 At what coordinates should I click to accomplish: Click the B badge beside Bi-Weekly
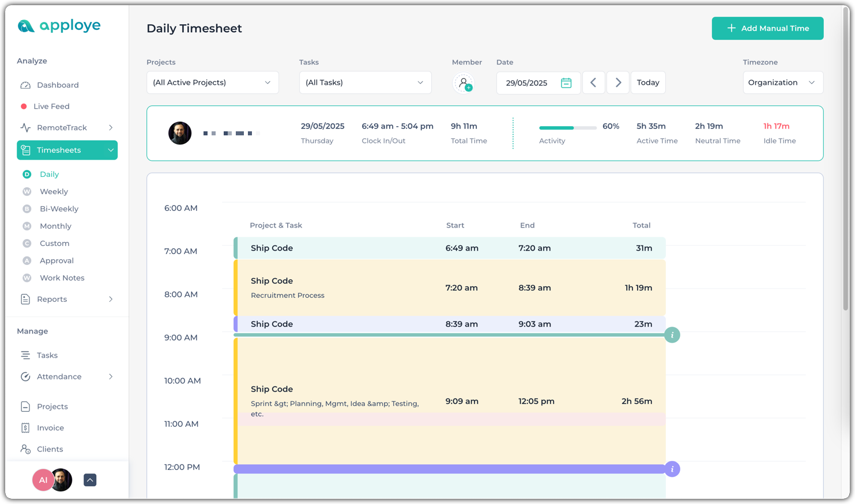pos(27,209)
